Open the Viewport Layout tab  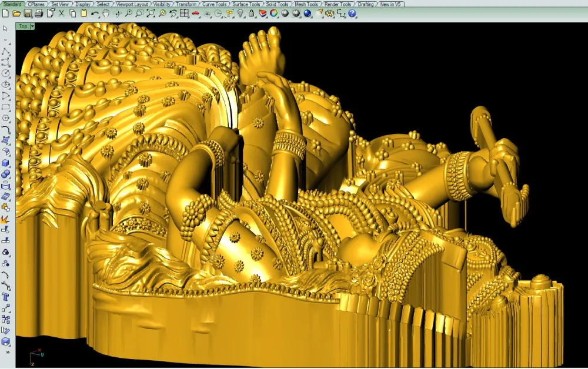[132, 4]
